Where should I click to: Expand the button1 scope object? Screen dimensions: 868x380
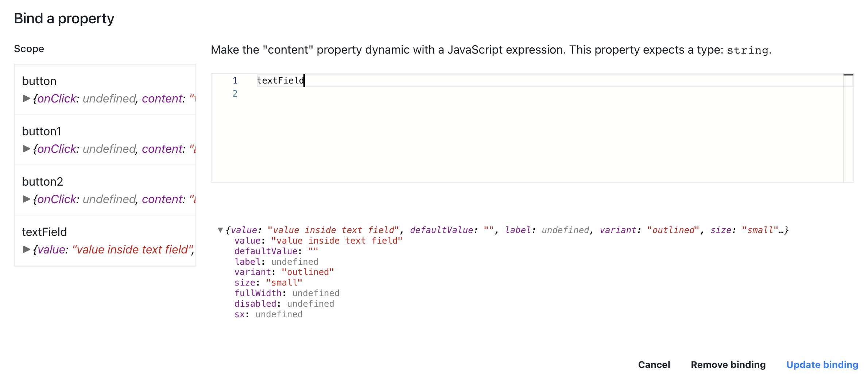coord(26,149)
